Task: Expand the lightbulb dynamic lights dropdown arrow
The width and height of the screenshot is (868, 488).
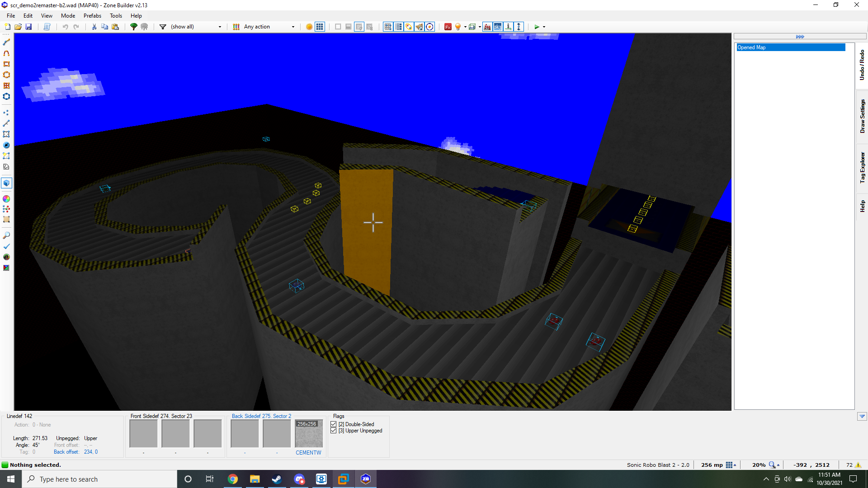Action: click(x=465, y=27)
